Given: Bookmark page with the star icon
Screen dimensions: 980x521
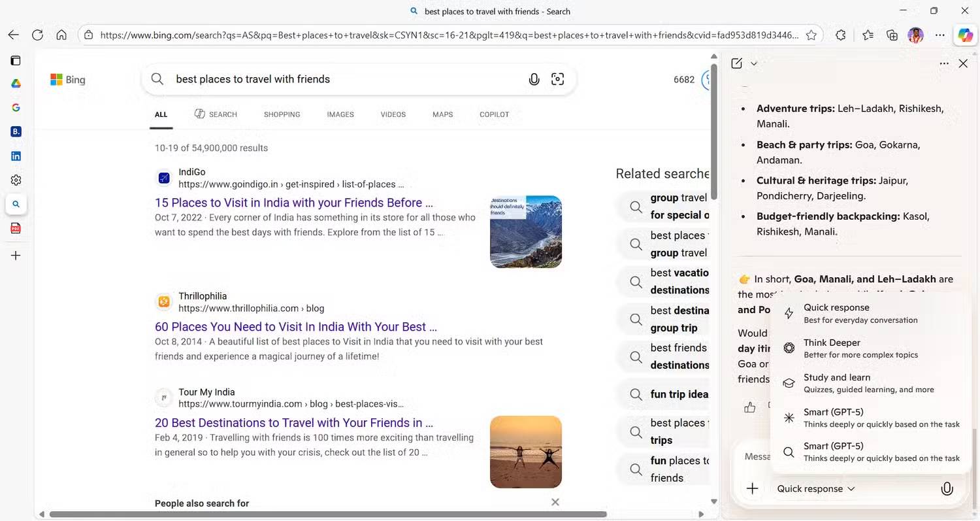Looking at the screenshot, I should tap(811, 35).
